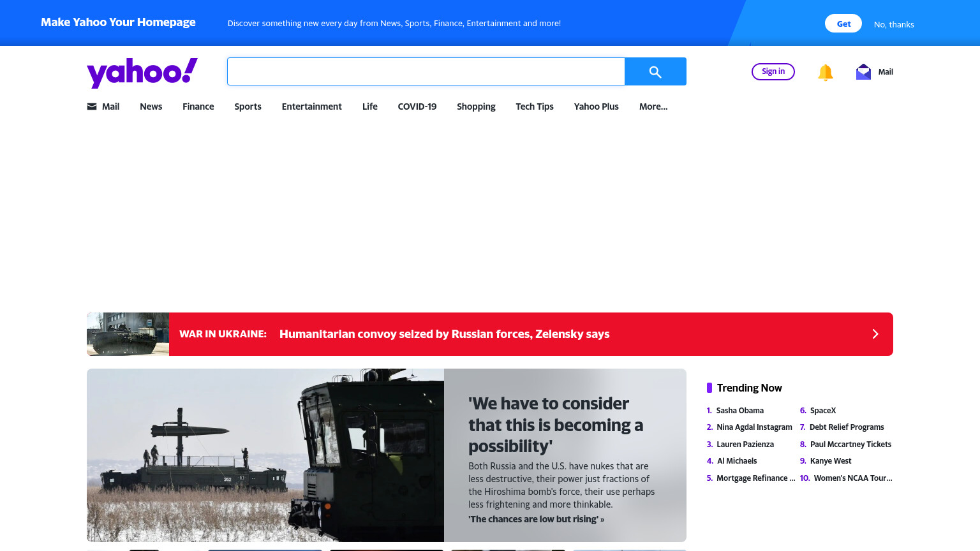Open notifications bell icon
980x551 pixels.
pos(826,72)
